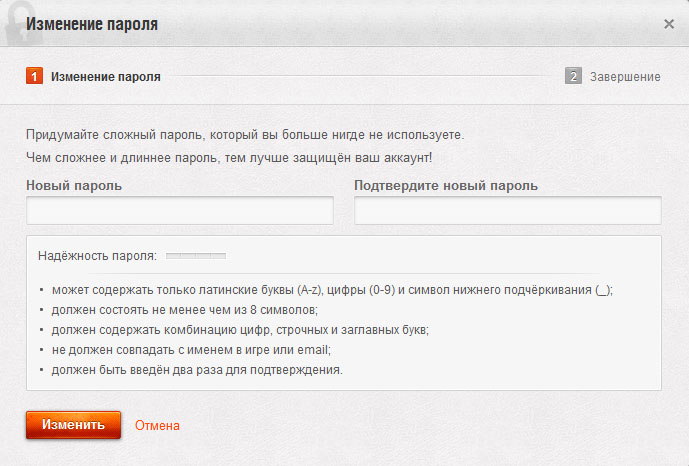This screenshot has height=466, width=689.
Task: Click the Новый пароль label
Action: (x=74, y=185)
